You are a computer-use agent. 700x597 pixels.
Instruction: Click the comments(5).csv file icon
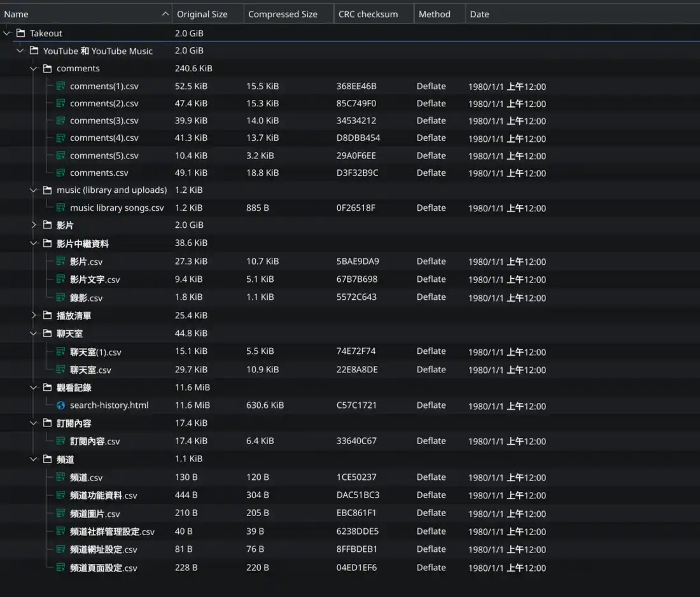[x=60, y=155]
